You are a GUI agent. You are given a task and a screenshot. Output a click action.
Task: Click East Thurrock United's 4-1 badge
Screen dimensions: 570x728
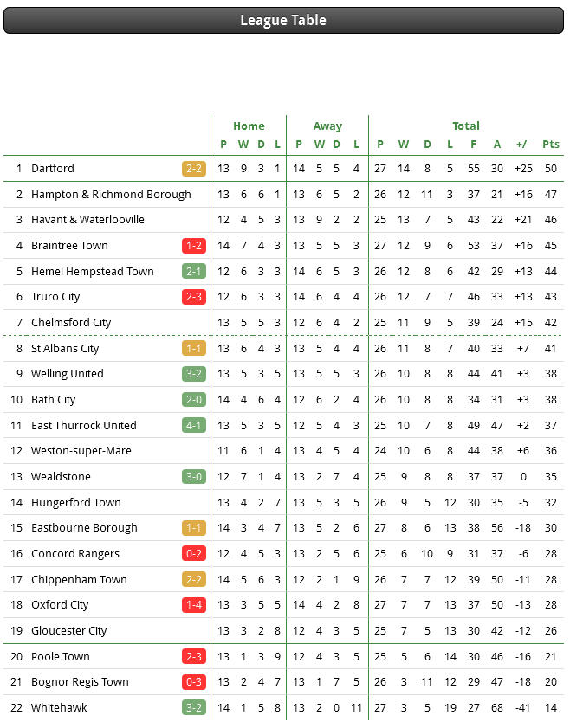tap(194, 425)
